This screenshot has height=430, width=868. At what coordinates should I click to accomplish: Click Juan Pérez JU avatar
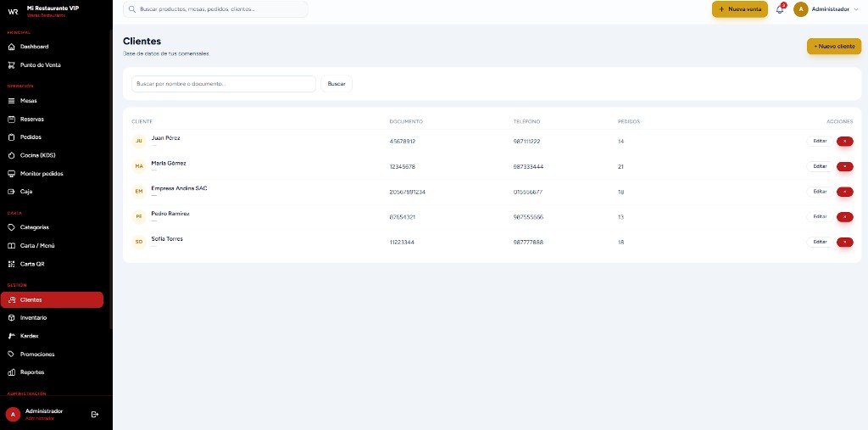139,142
